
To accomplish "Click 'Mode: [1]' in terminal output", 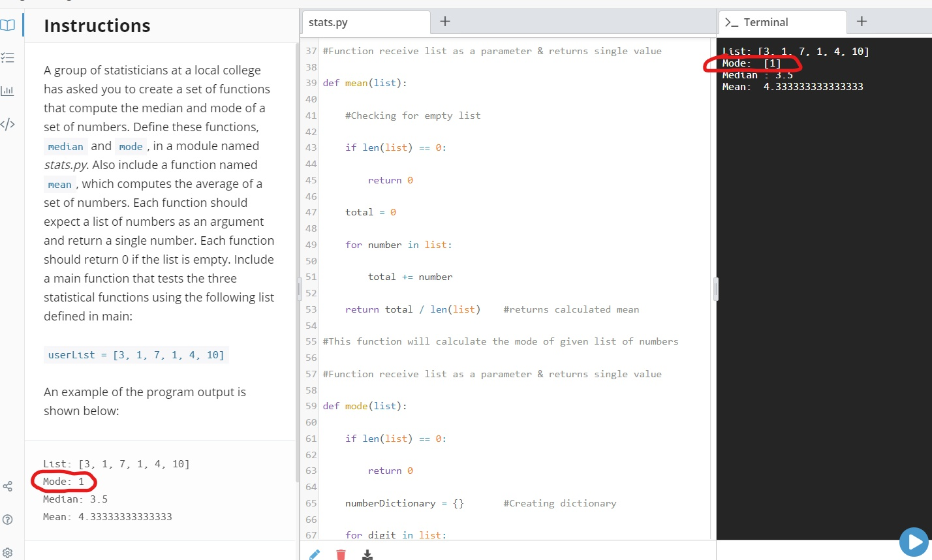I will coord(752,63).
